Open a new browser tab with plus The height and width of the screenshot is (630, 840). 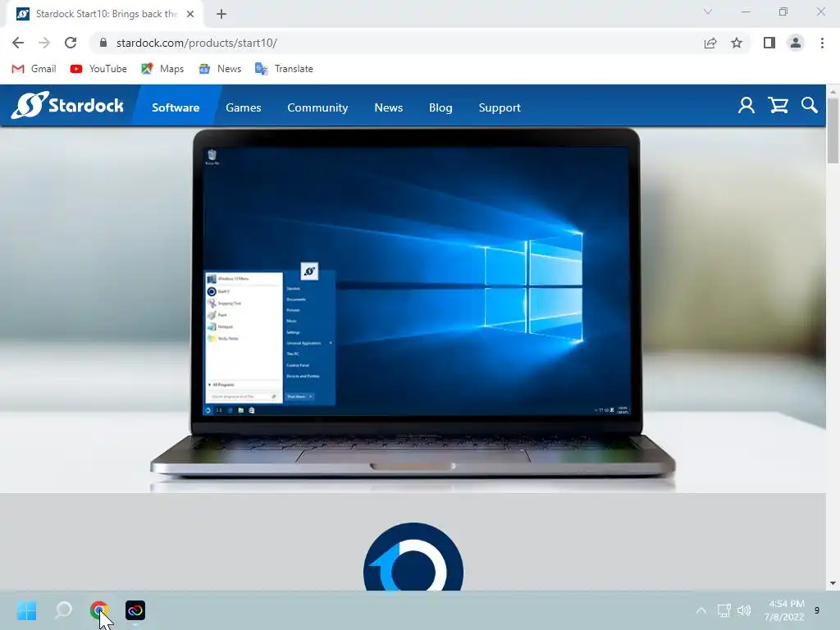[221, 14]
